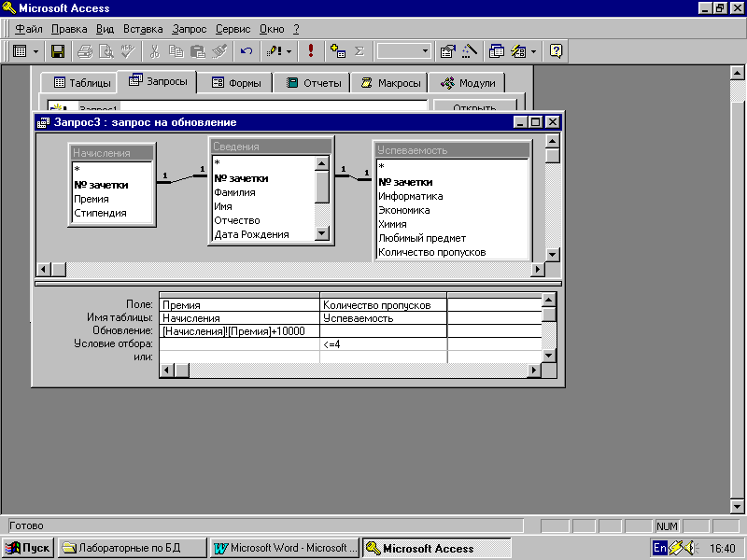Click the Build expression icon

[x=470, y=51]
